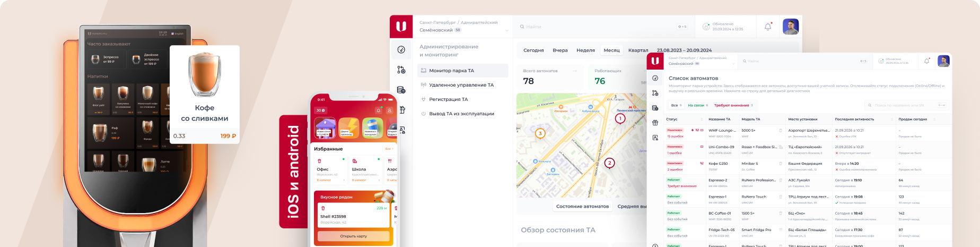Open the routing nodes icon in the map window sidebar
The width and height of the screenshot is (980, 247).
pos(401,70)
